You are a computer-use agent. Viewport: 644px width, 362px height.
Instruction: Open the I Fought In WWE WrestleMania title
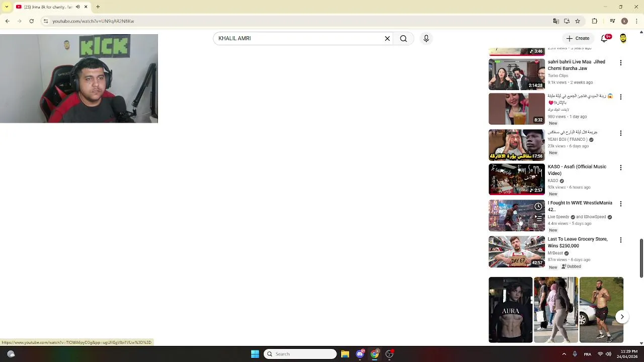580,206
